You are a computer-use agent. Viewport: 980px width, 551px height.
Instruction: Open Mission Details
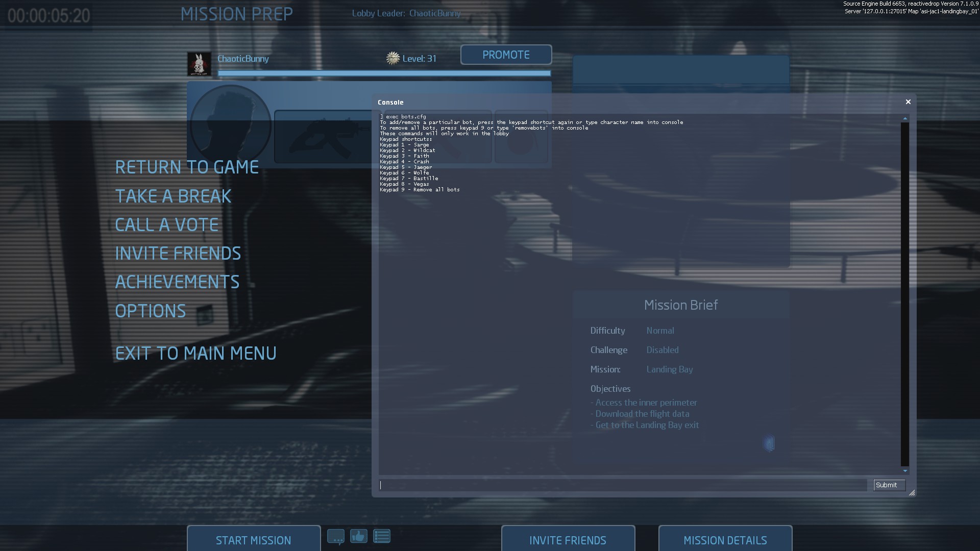coord(725,540)
